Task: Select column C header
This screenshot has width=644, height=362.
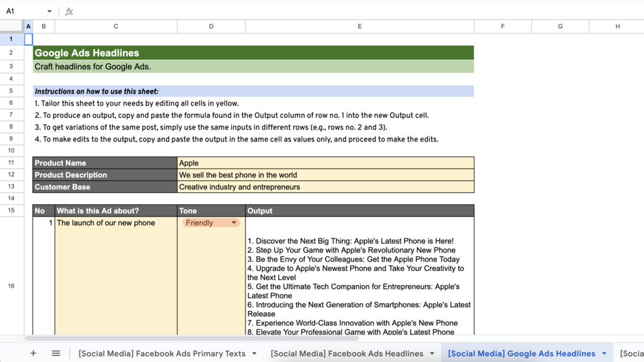Action: click(x=116, y=26)
